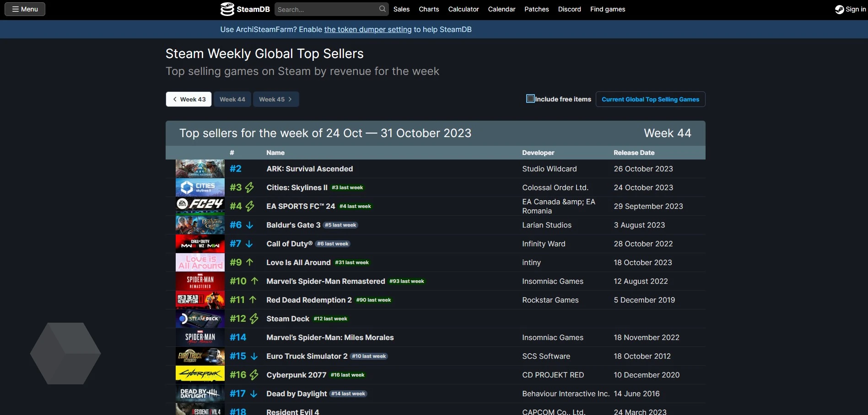Click Euro Truck Simulator 2 thumbnail

tap(200, 356)
